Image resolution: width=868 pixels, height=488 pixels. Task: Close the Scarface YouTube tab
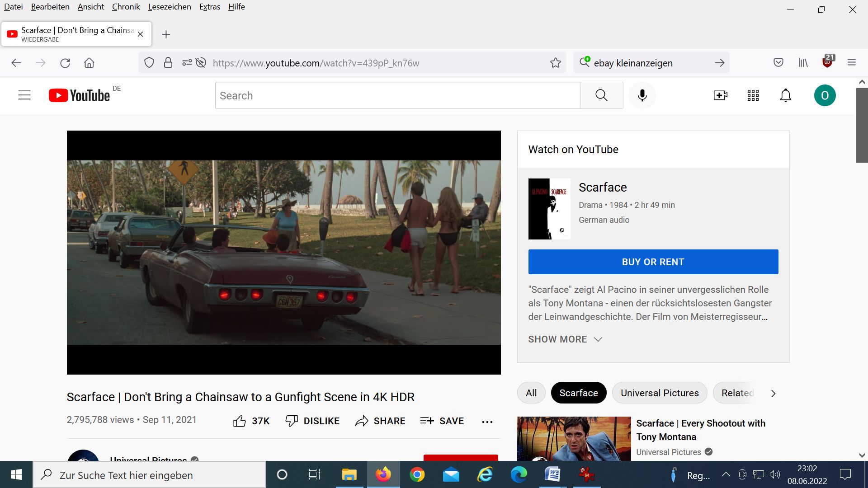point(141,34)
